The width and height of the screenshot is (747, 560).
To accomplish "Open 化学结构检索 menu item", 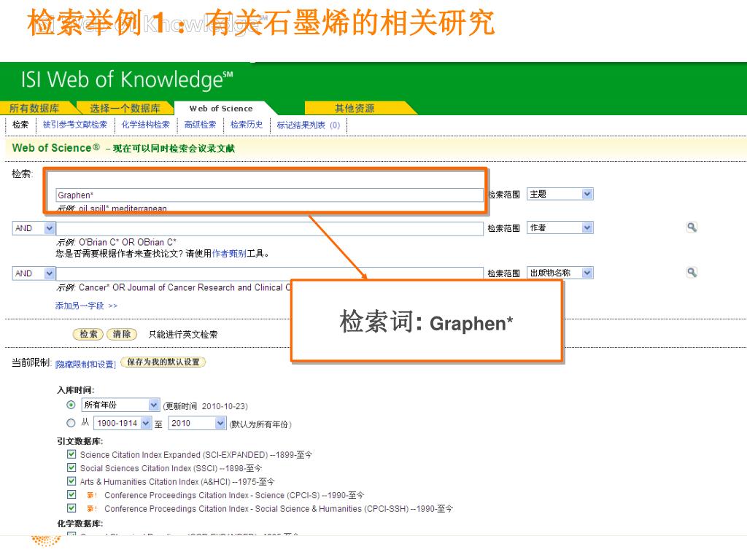I will 145,125.
